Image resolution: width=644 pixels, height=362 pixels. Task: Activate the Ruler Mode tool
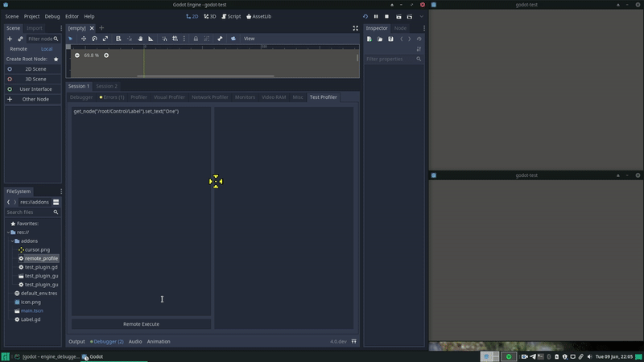(x=151, y=39)
